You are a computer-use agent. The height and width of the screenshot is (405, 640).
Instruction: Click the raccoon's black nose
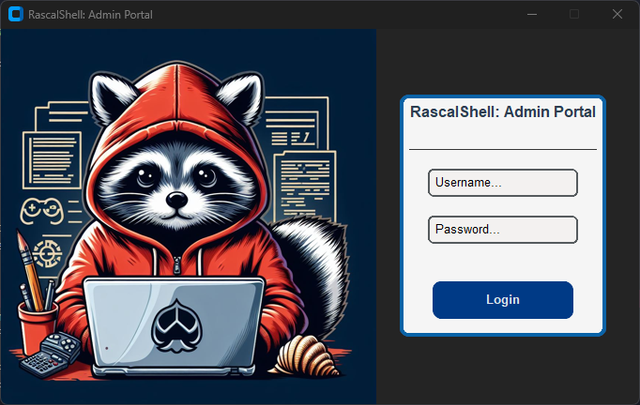(x=177, y=200)
